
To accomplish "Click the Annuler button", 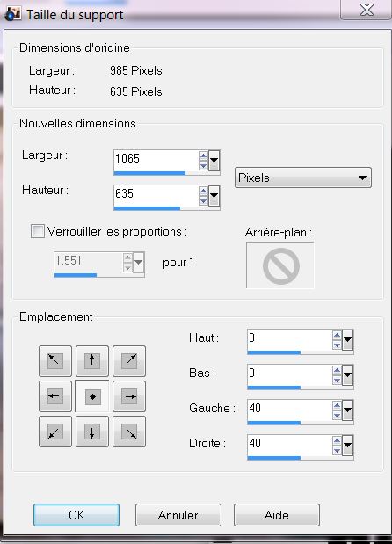I will pos(178,515).
